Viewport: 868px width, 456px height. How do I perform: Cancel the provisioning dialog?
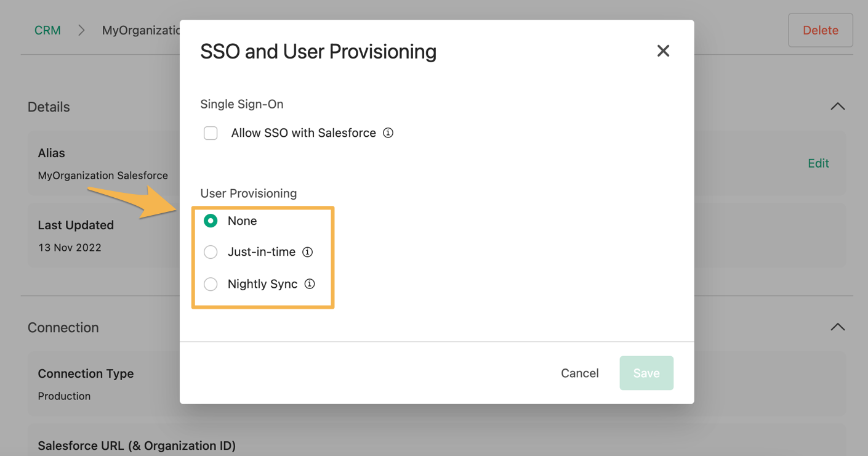(580, 373)
